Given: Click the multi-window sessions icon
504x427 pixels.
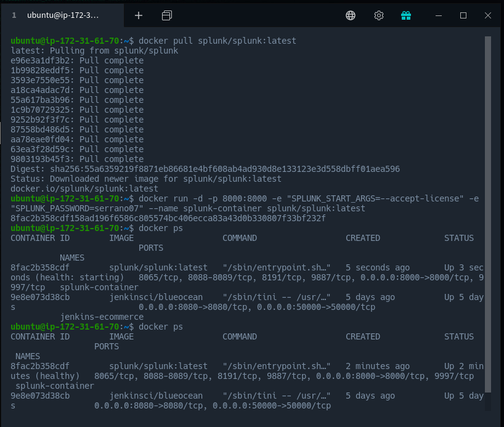Looking at the screenshot, I should coord(167,15).
